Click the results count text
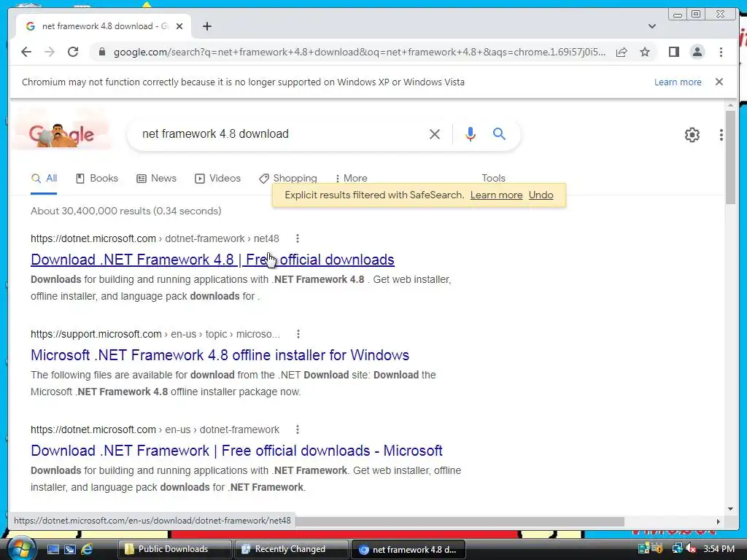Screen dimensions: 747x560 pyautogui.click(x=125, y=211)
